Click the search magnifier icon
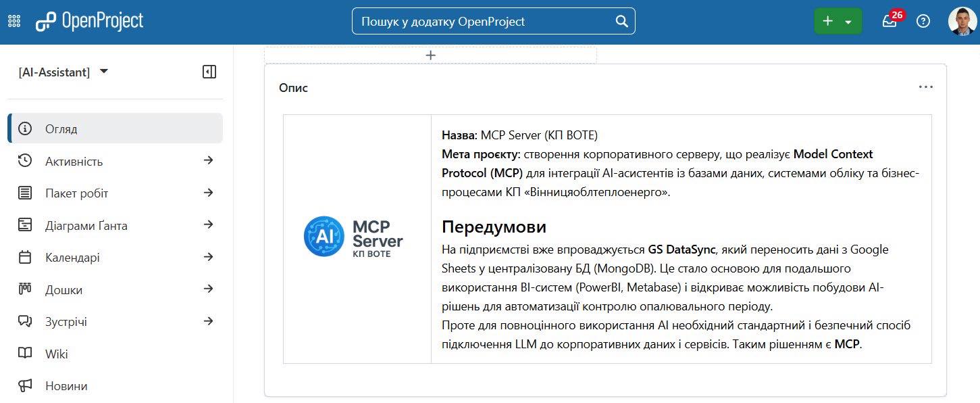Screen dimensions: 980x403 pos(622,21)
